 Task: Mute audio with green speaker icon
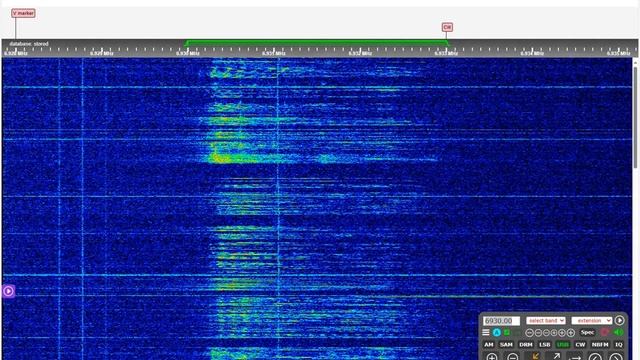tap(619, 332)
